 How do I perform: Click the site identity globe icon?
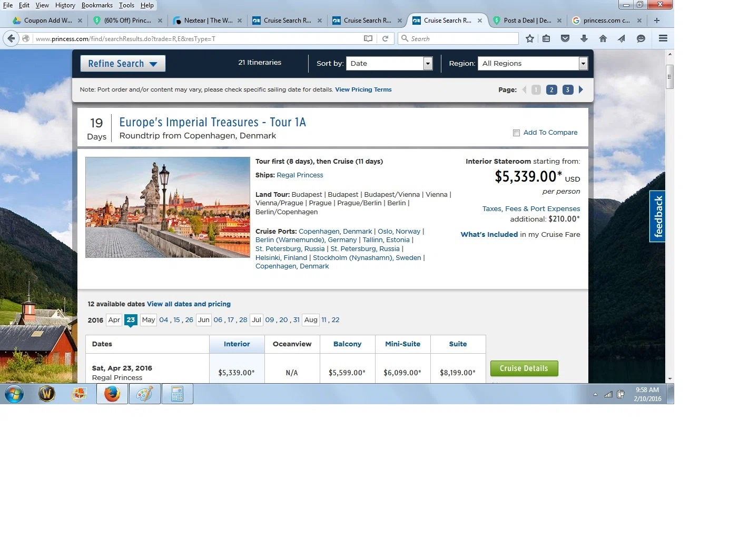pyautogui.click(x=26, y=38)
